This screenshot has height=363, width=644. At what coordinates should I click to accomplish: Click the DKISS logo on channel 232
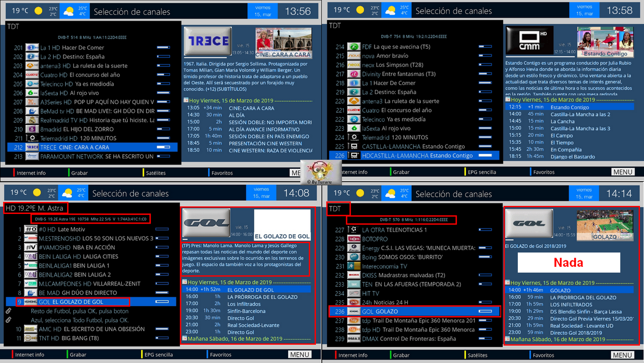point(354,275)
